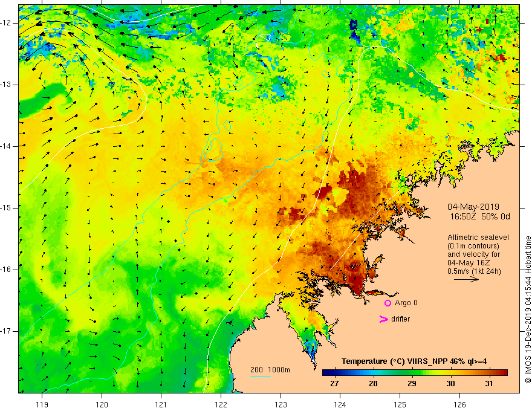Click the cyan 200 1000m depth legend line
Viewport: 532px width, 411px height.
click(261, 377)
